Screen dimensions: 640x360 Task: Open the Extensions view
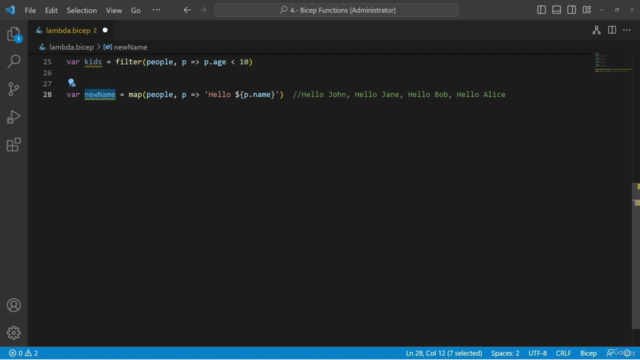coord(14,144)
